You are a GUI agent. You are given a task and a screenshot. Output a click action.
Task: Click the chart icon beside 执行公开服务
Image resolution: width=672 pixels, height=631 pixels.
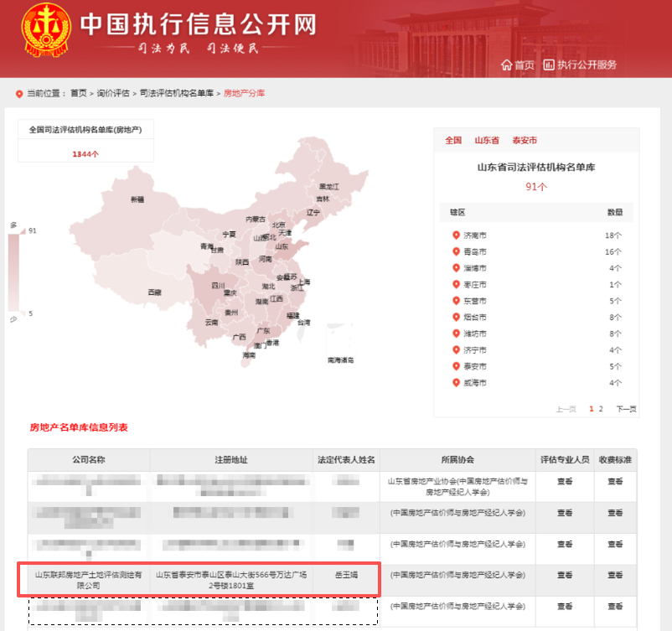[549, 65]
